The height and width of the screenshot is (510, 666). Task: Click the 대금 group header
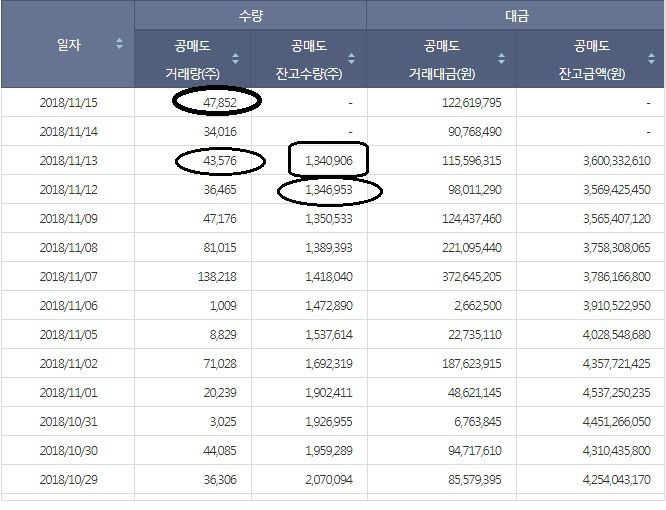point(516,16)
